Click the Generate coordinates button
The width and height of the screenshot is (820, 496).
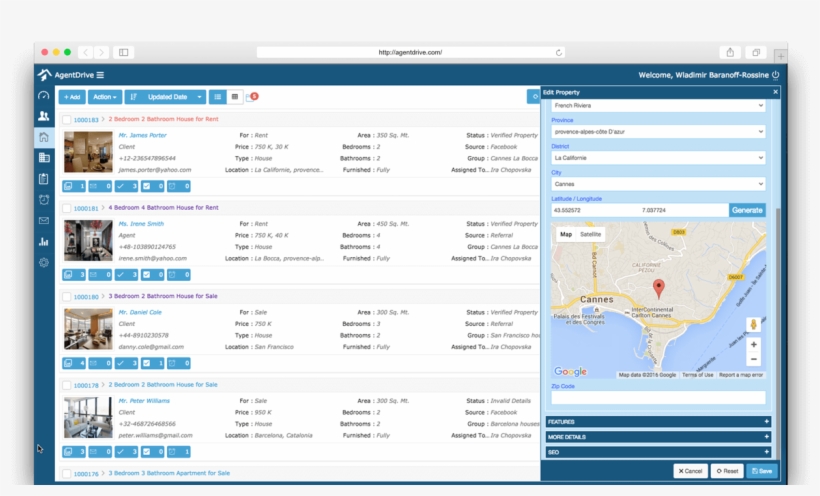[747, 210]
